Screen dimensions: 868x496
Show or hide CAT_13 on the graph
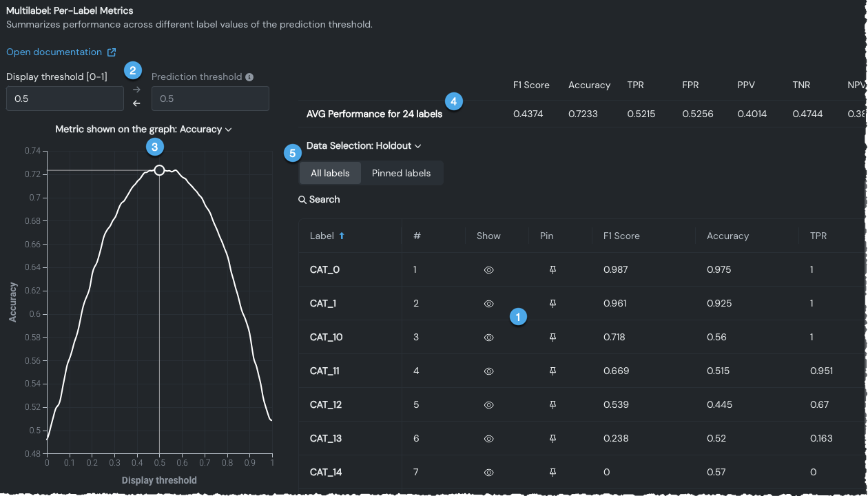(488, 439)
